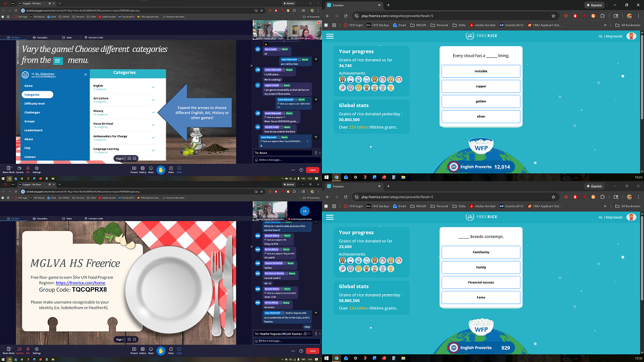Viewport: 644px width, 362px height.
Task: Click red Leave button in MGLVA-slide Engageli window
Action: click(x=313, y=351)
